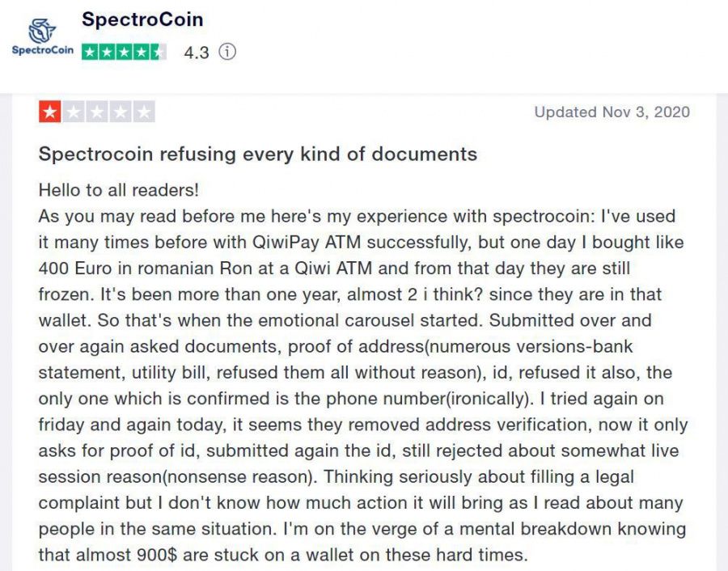This screenshot has height=571, width=728.
Task: Click the SpectroCoin company name heading
Action: (x=142, y=19)
